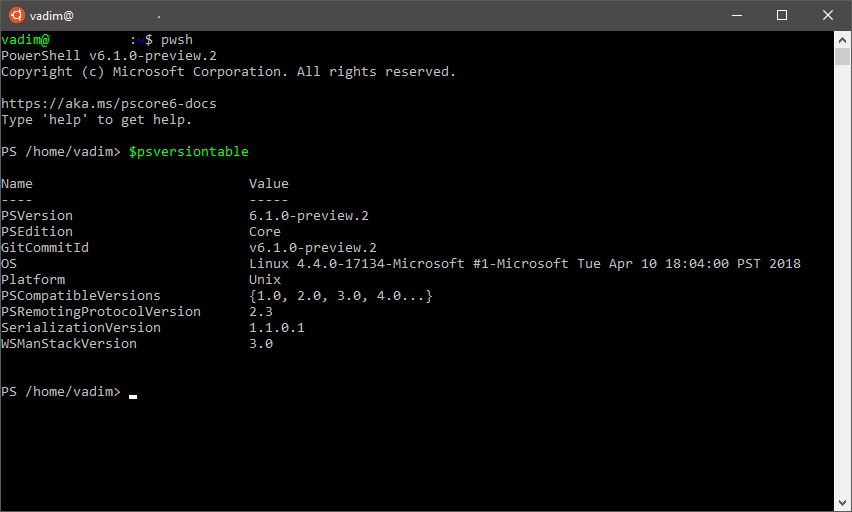The height and width of the screenshot is (512, 852).
Task: Click the pwsh command on first line
Action: pyautogui.click(x=177, y=40)
